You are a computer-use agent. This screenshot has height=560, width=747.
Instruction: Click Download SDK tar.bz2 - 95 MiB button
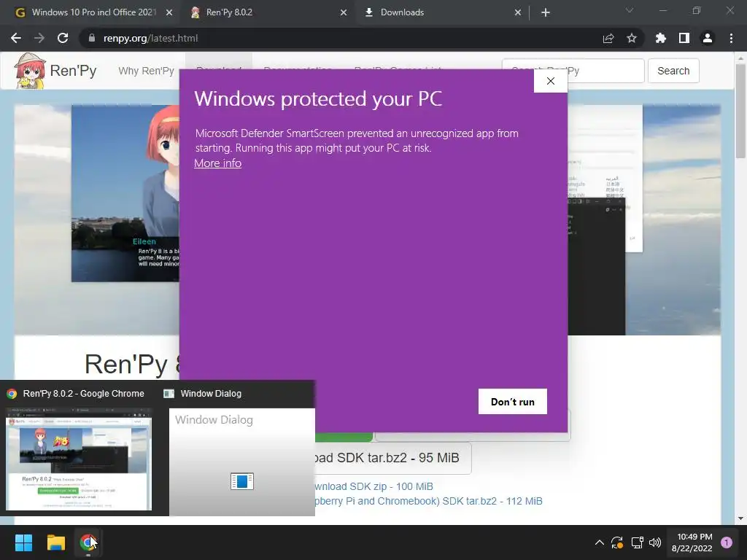point(393,458)
